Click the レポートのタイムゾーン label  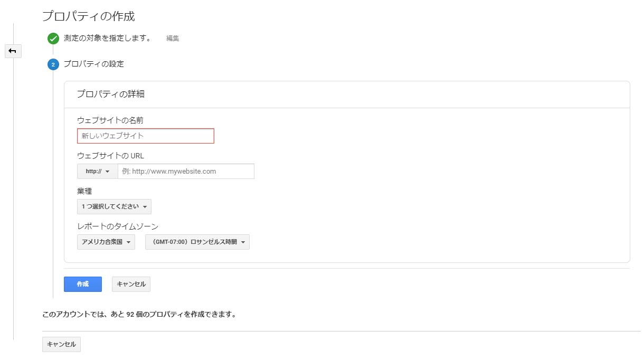[x=118, y=226]
